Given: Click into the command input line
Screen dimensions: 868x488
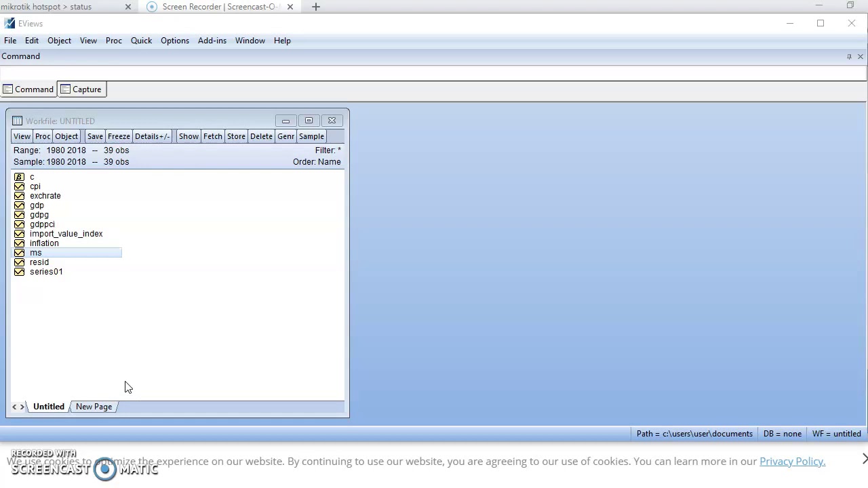Looking at the screenshot, I should tap(433, 73).
